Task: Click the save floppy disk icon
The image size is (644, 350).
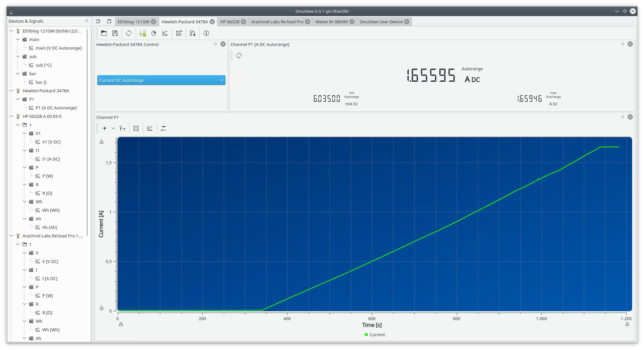Action: tap(115, 33)
